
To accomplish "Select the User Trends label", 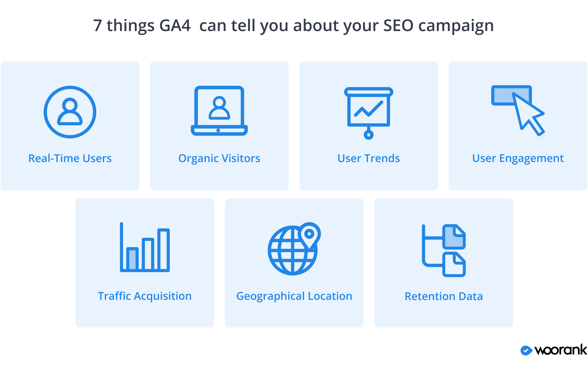I will tap(369, 158).
